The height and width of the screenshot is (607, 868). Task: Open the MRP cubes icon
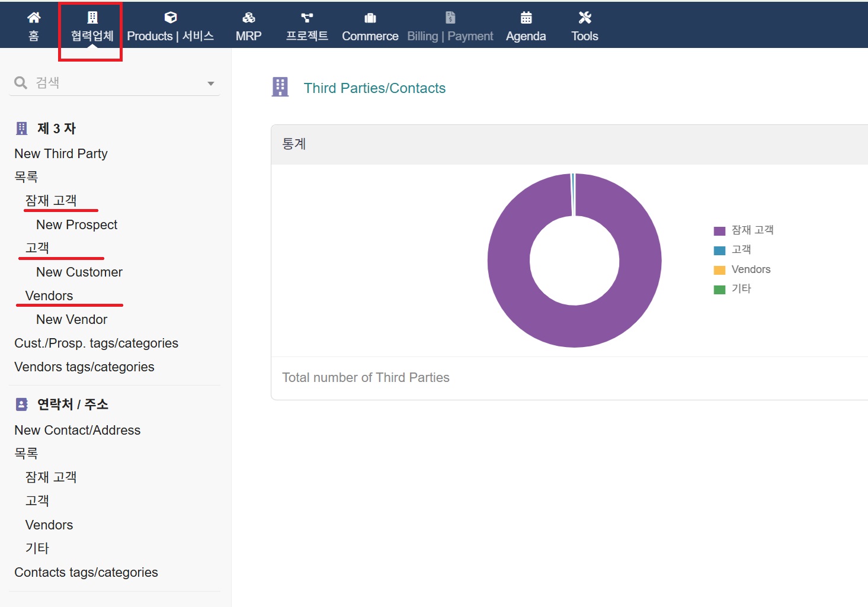pos(249,18)
